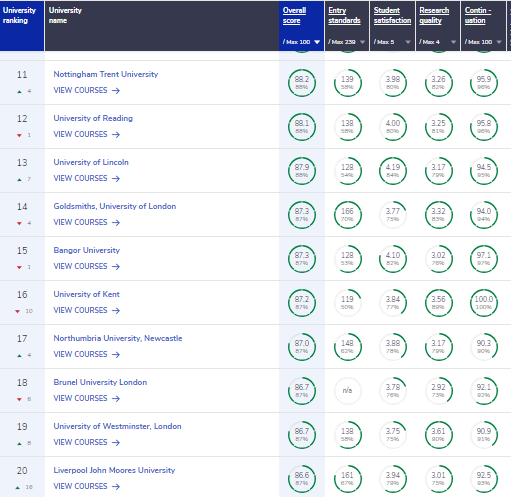Open Bangor University page
The width and height of the screenshot is (511, 497).
click(86, 250)
